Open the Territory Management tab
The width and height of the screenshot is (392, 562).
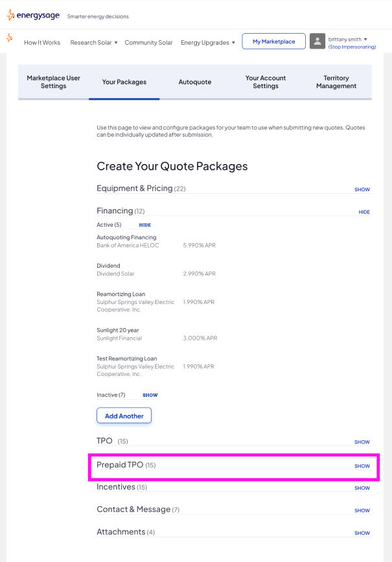pos(336,83)
